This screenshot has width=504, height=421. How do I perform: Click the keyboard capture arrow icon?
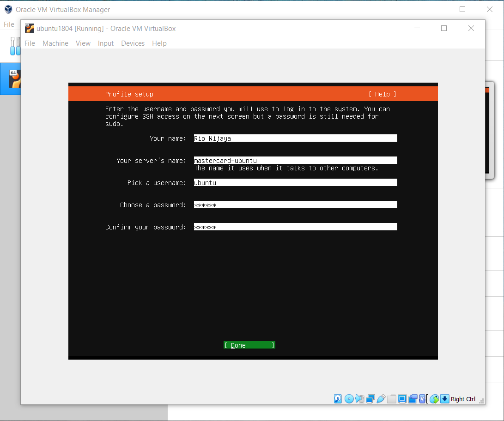coord(444,399)
